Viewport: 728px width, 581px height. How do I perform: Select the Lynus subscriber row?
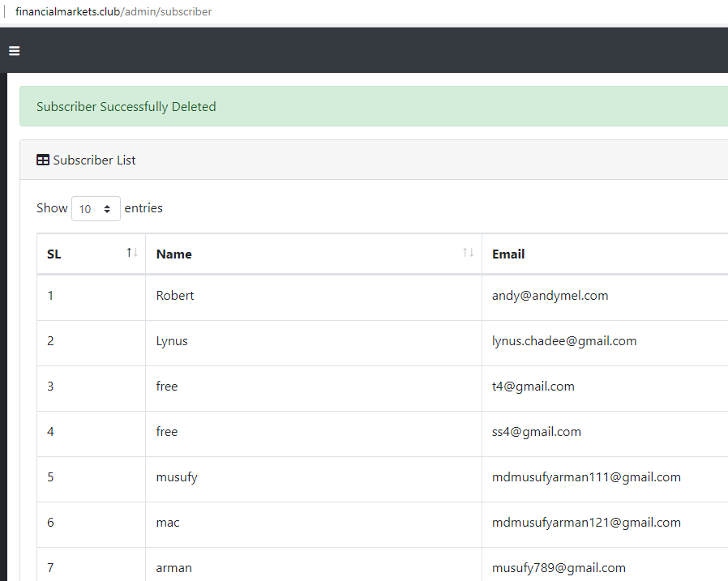[172, 341]
